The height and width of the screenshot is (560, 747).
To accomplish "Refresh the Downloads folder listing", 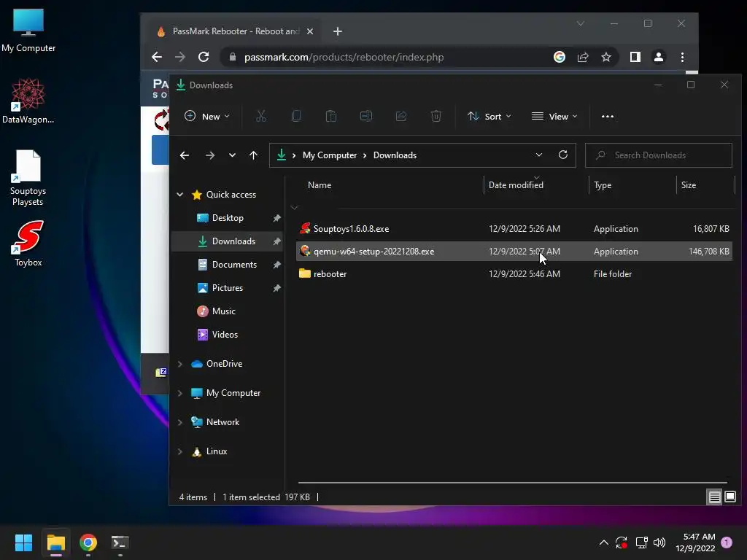I will pyautogui.click(x=563, y=155).
